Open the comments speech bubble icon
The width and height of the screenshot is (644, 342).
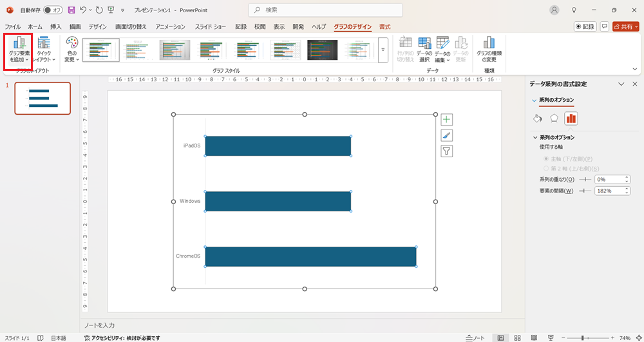coord(604,26)
